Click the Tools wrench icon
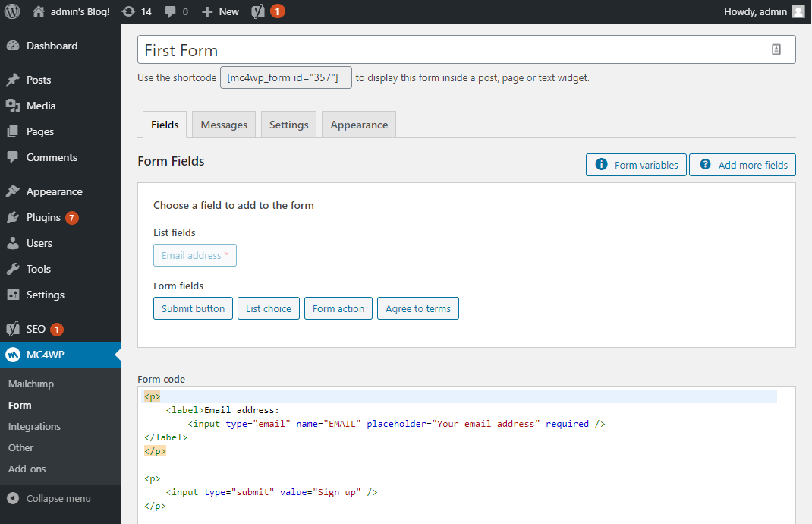Viewport: 812px width, 524px height. coord(13,269)
